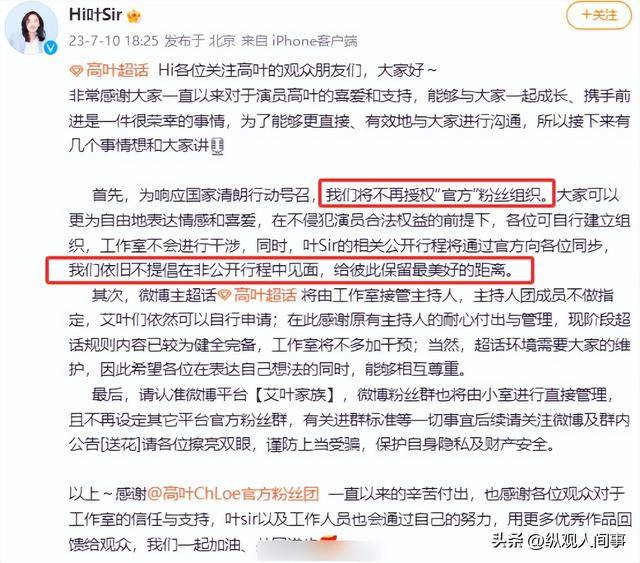
Task: Click the red-boxed line about 非公开行程中见面
Action: (289, 270)
